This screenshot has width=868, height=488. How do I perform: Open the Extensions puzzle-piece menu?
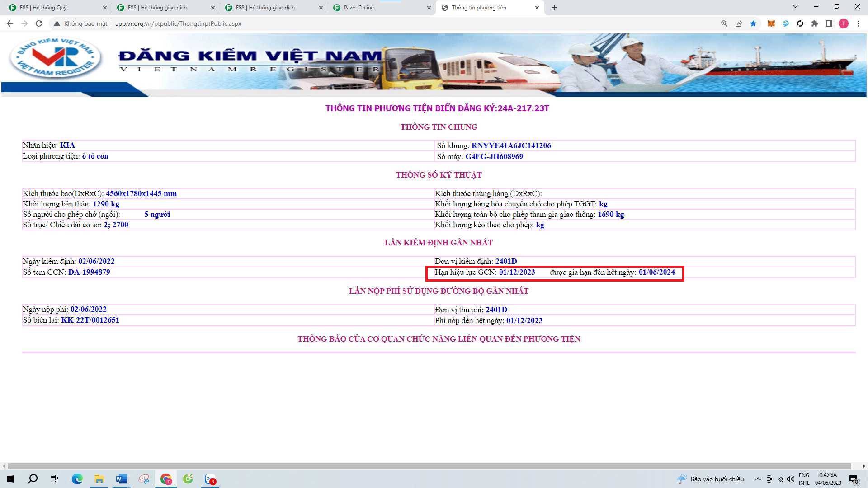(x=815, y=23)
